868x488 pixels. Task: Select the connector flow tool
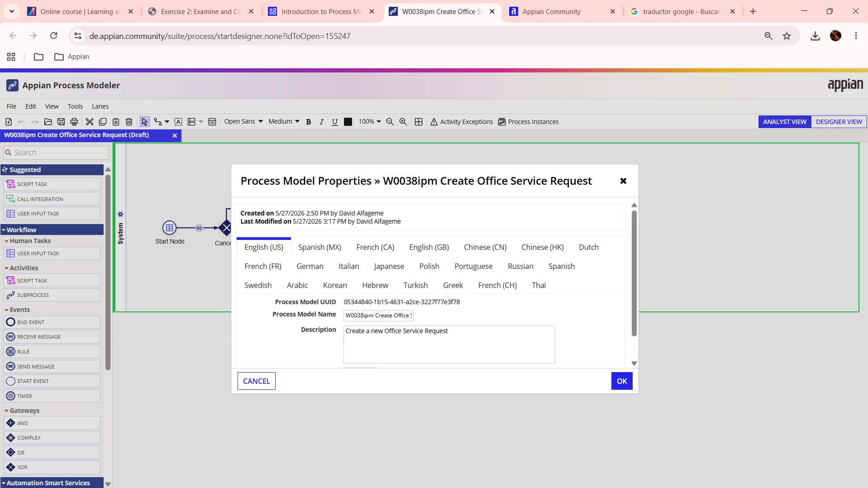(158, 122)
